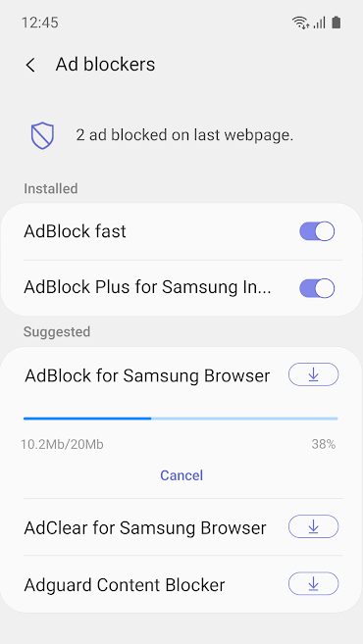This screenshot has width=363, height=644.
Task: Tap the battery status icon
Action: click(337, 23)
